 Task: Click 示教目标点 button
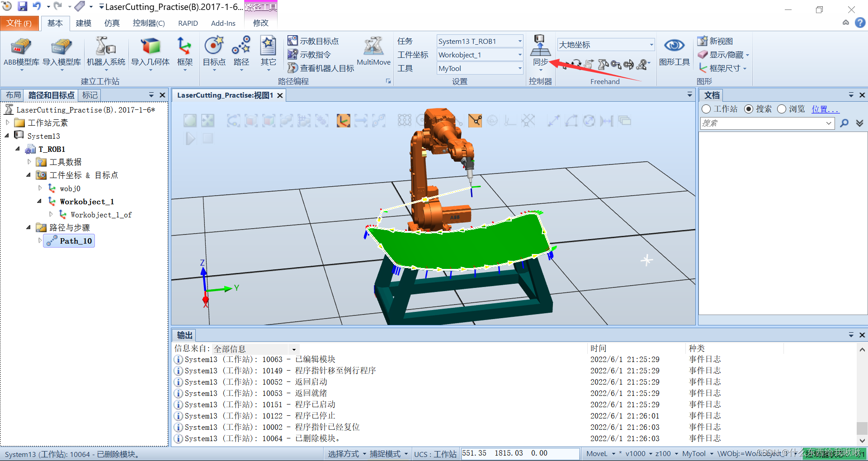click(313, 41)
